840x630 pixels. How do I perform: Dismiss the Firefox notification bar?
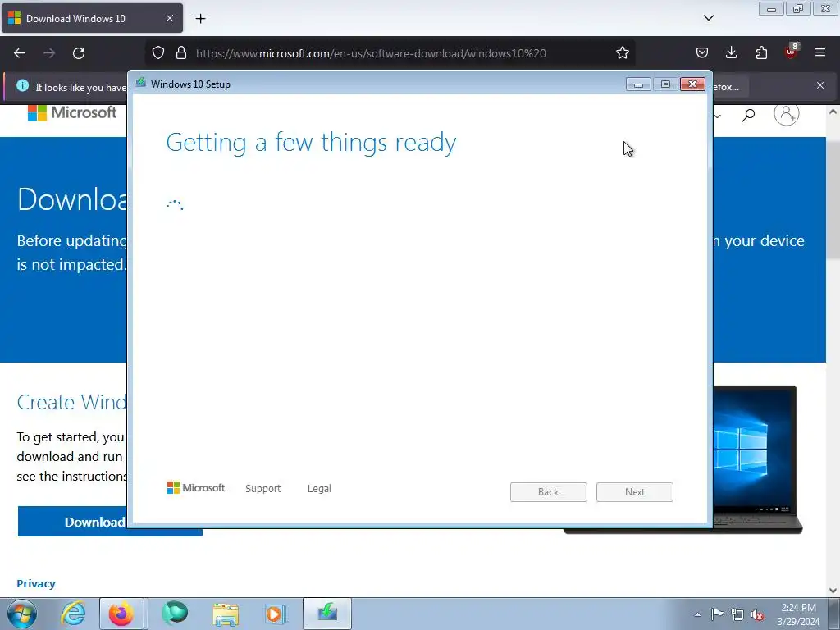pyautogui.click(x=820, y=85)
